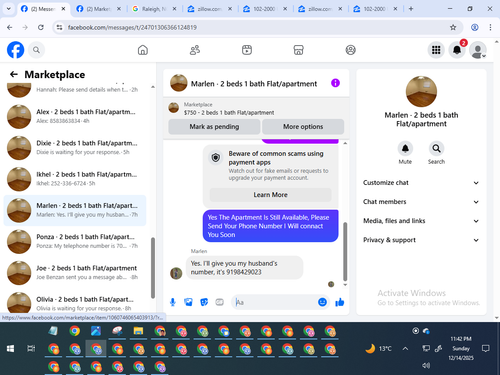Click the conversation list scrollbar
The width and height of the screenshot is (500, 375).
(x=153, y=268)
